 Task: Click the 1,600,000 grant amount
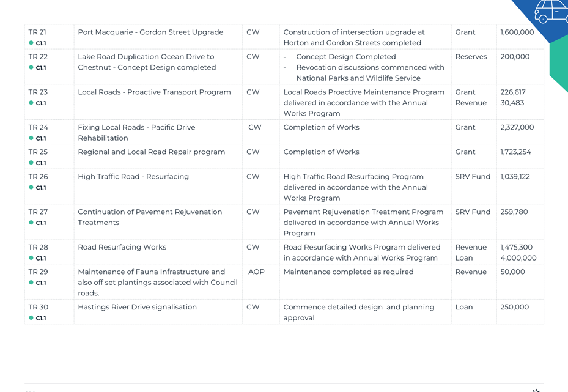pos(517,32)
